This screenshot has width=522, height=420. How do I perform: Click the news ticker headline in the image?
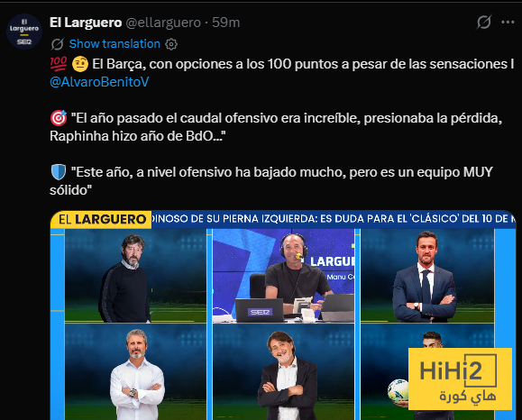coord(334,219)
